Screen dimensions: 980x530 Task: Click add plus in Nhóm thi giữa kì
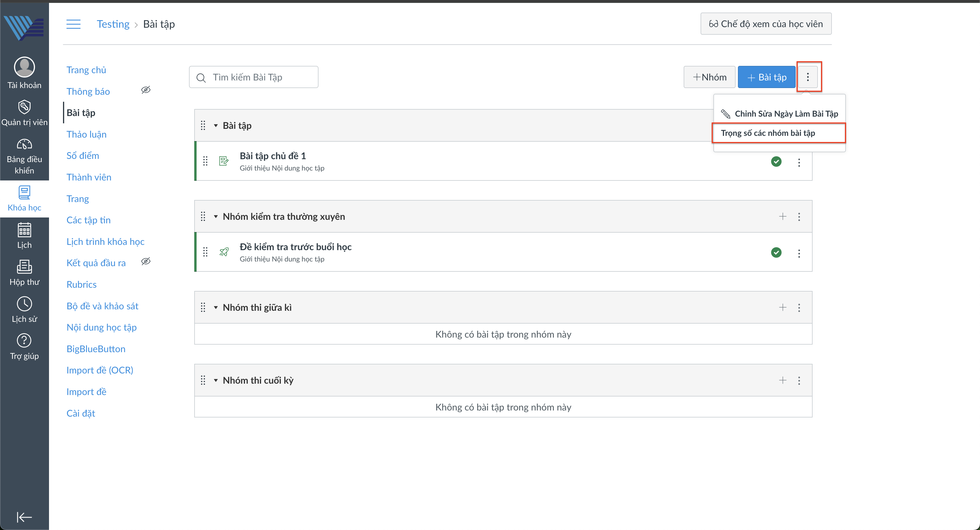click(x=782, y=307)
